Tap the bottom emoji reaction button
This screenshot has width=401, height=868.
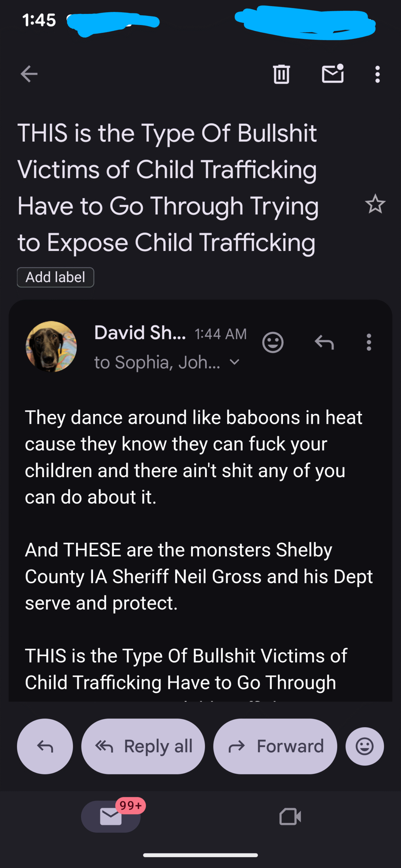click(x=365, y=746)
